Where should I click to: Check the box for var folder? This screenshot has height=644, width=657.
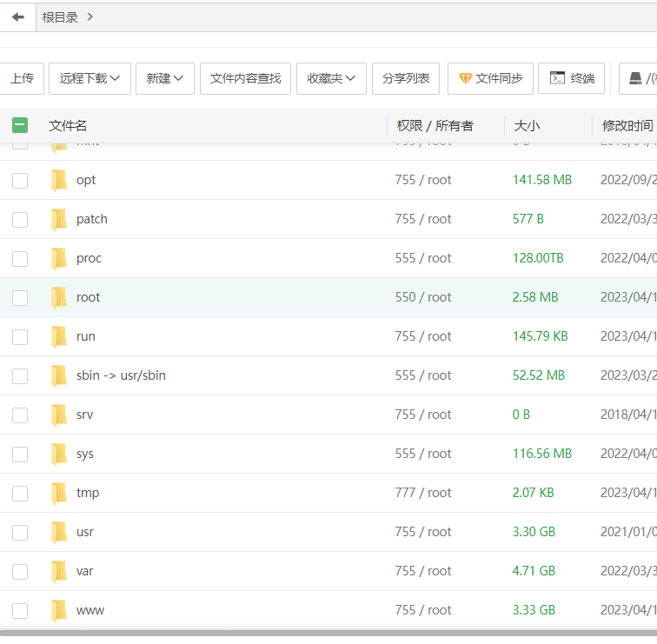[x=20, y=572]
